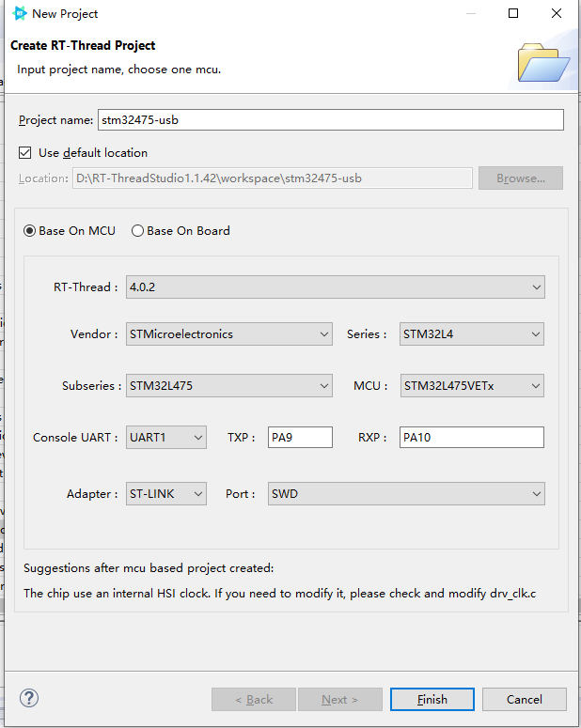581x728 pixels.
Task: Click the Console UART label
Action: pos(75,438)
